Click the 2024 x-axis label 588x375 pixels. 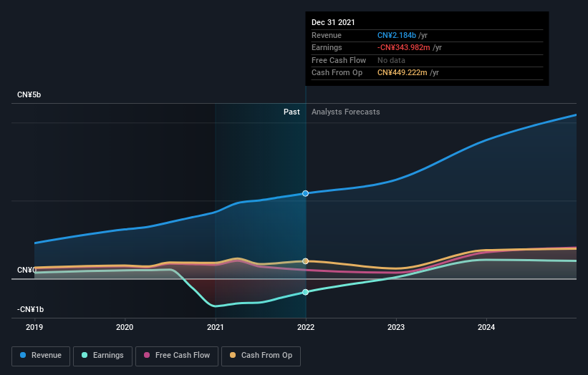click(x=486, y=327)
